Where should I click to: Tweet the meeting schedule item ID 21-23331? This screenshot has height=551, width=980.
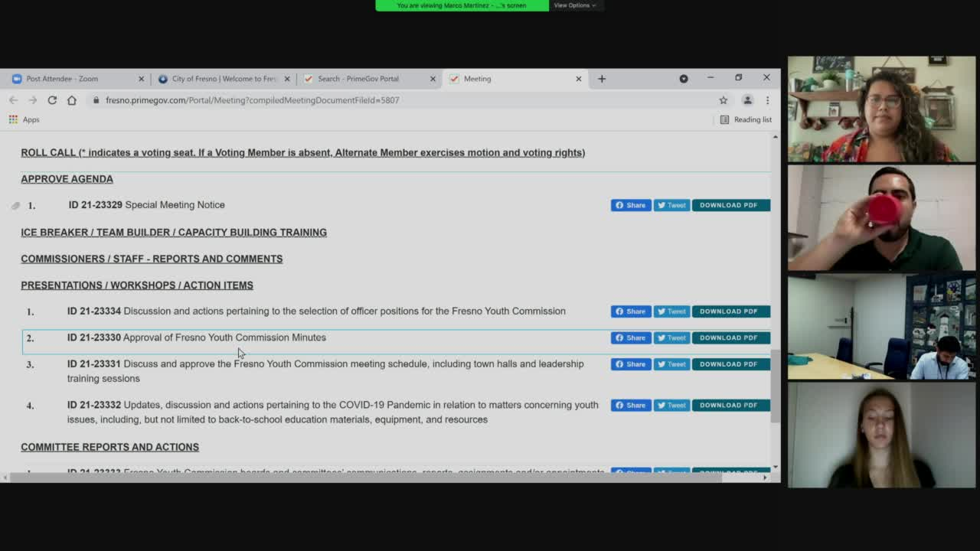tap(671, 364)
